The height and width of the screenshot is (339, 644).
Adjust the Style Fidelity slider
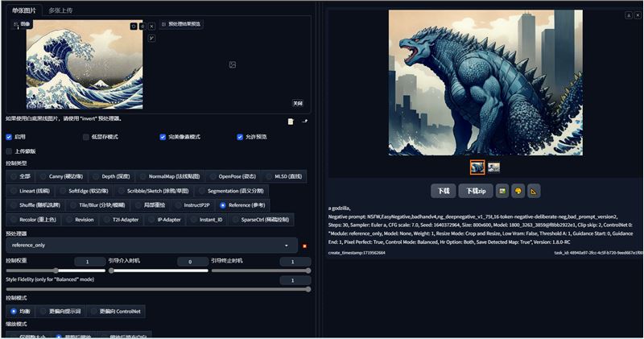pos(158,289)
